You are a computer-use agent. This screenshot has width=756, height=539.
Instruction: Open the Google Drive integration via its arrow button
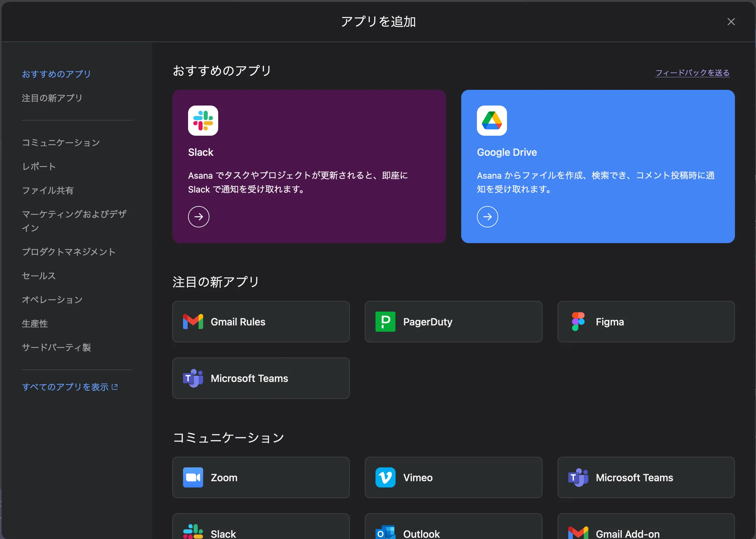pyautogui.click(x=487, y=216)
